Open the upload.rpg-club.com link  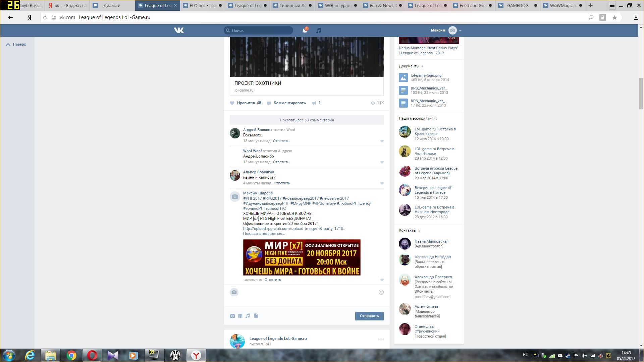[294, 229]
